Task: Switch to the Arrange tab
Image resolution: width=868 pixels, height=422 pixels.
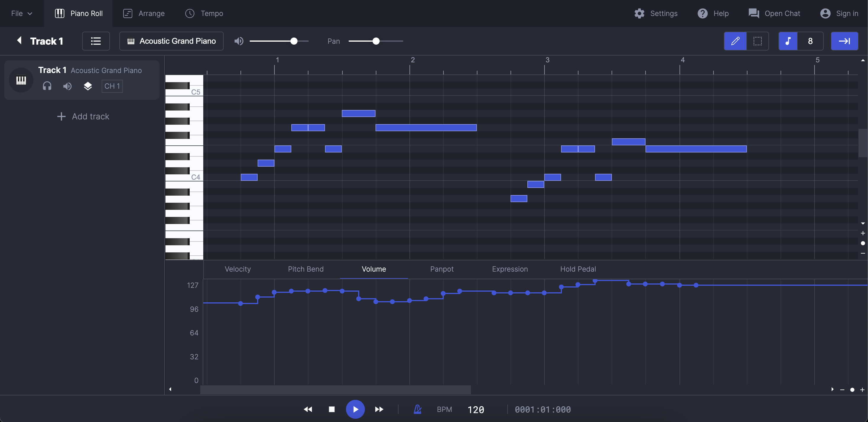Action: pyautogui.click(x=144, y=14)
